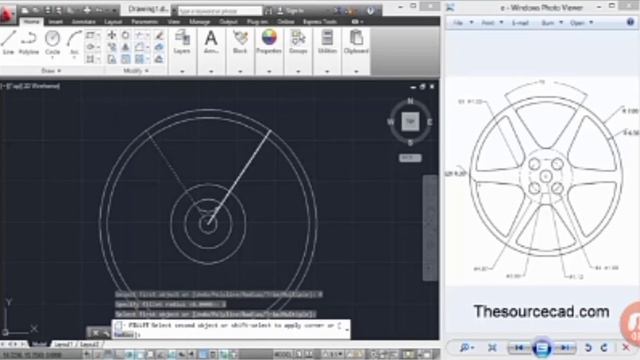Expand the arrow under Utilities panel
The height and width of the screenshot is (360, 640).
(x=327, y=71)
